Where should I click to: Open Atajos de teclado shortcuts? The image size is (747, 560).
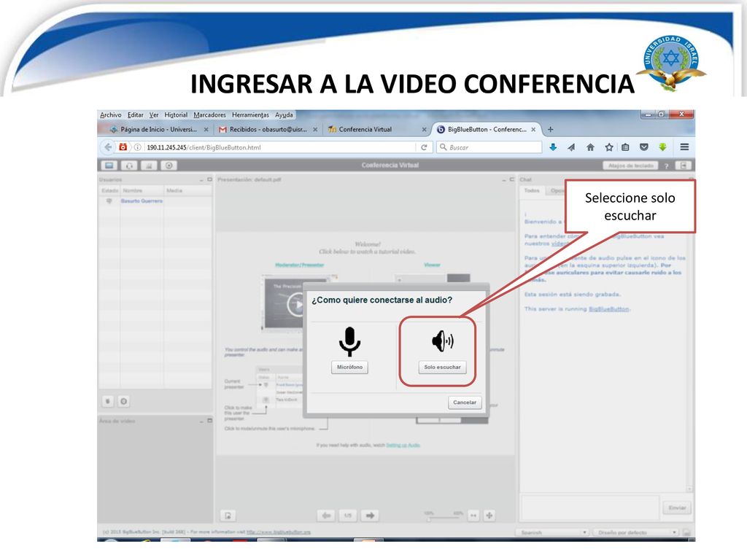(630, 166)
